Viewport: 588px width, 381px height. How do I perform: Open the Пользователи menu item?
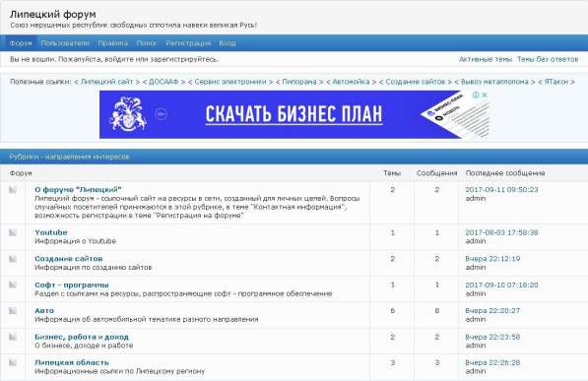[x=65, y=43]
